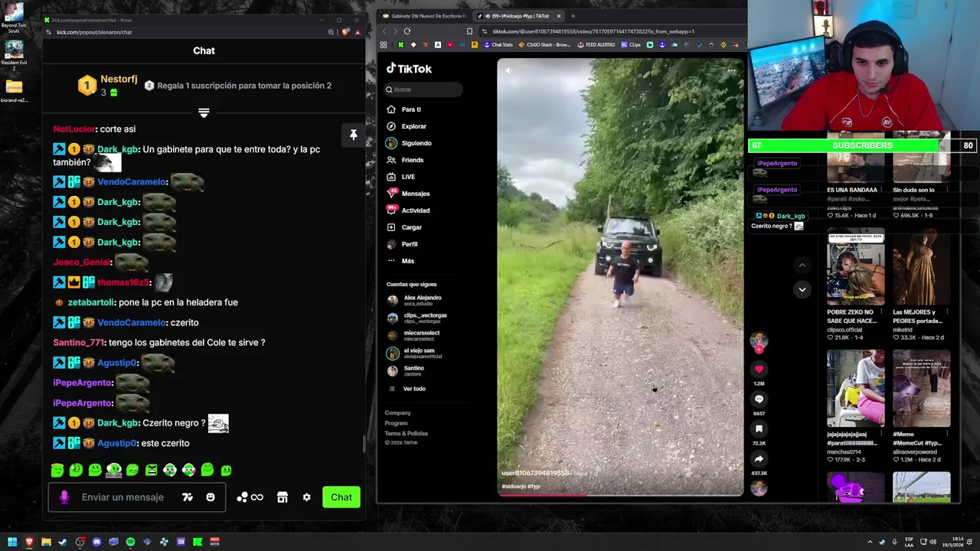Open chat settings gear icon
980x551 pixels.
[307, 497]
